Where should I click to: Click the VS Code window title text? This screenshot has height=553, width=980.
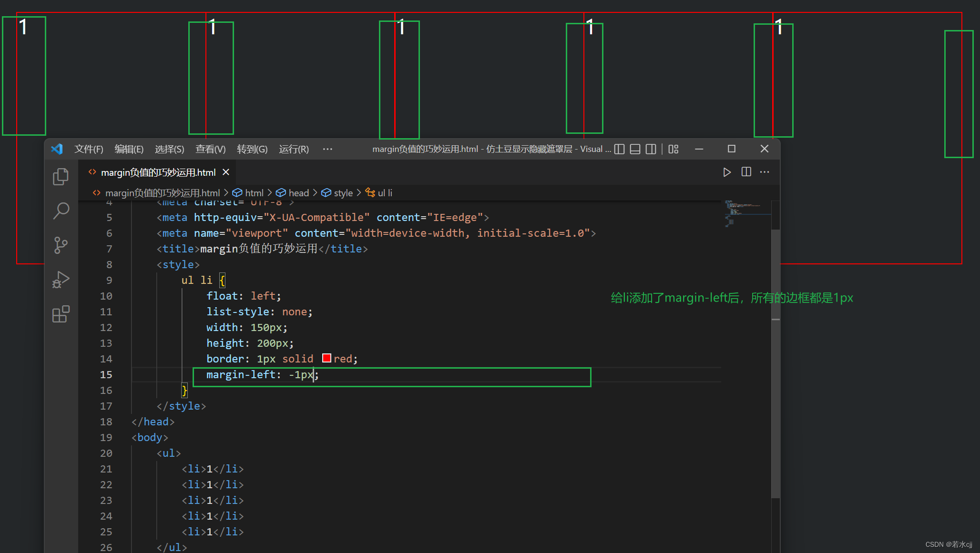click(491, 149)
